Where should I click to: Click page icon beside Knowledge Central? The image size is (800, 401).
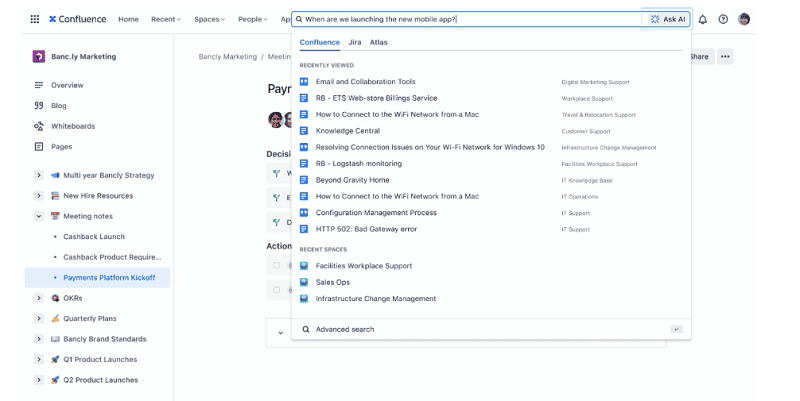(x=304, y=131)
